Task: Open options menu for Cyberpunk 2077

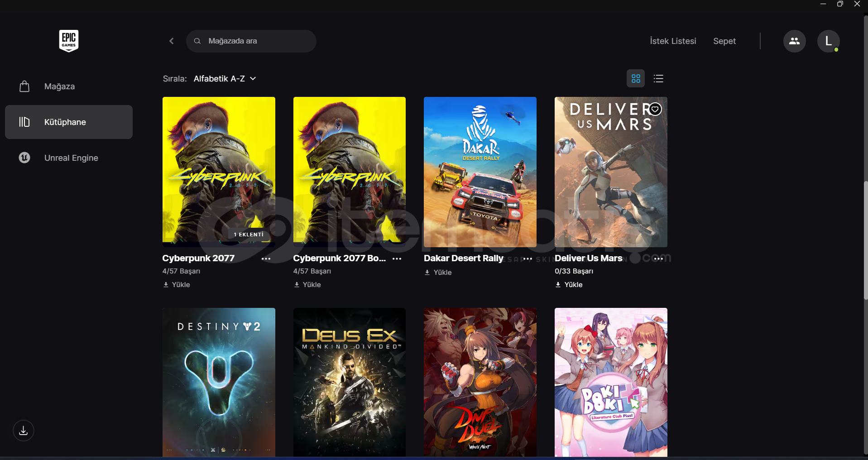Action: click(266, 259)
